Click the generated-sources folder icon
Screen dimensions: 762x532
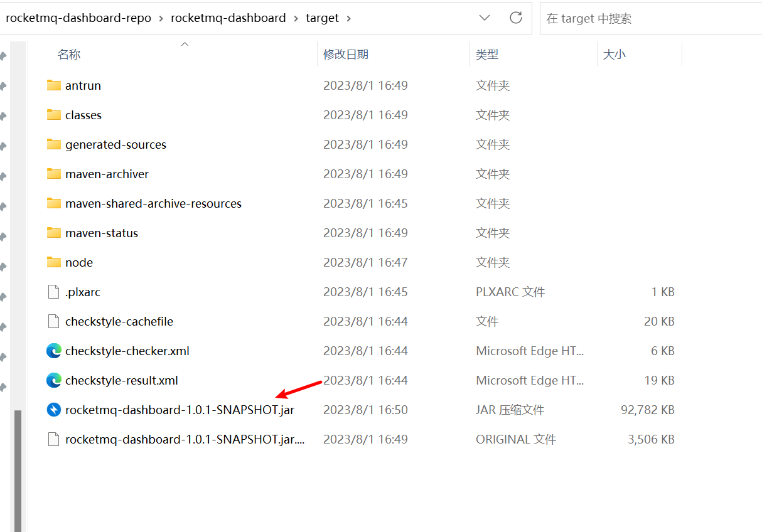54,144
